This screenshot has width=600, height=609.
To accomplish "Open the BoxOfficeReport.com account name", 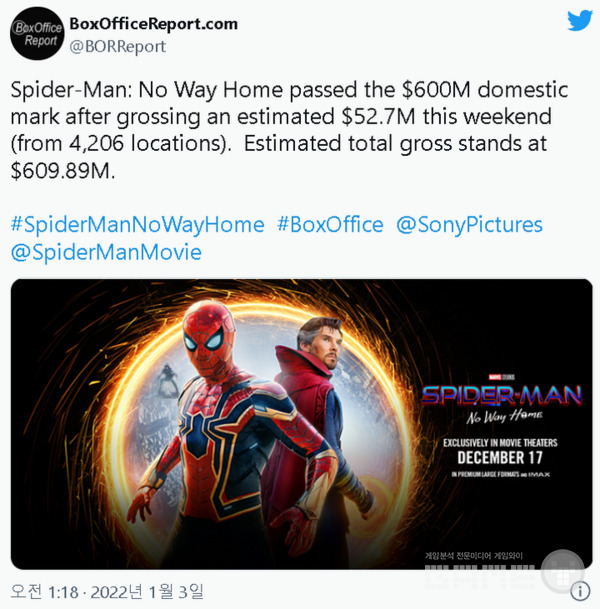I will point(153,24).
